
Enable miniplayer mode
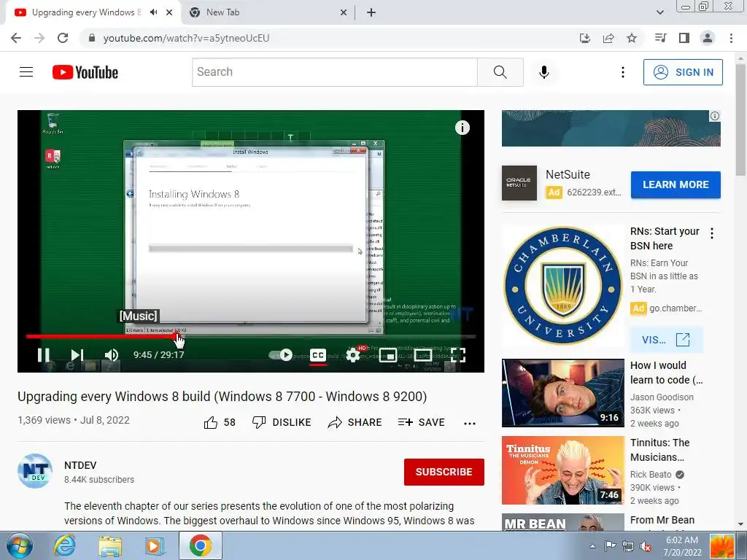(388, 355)
